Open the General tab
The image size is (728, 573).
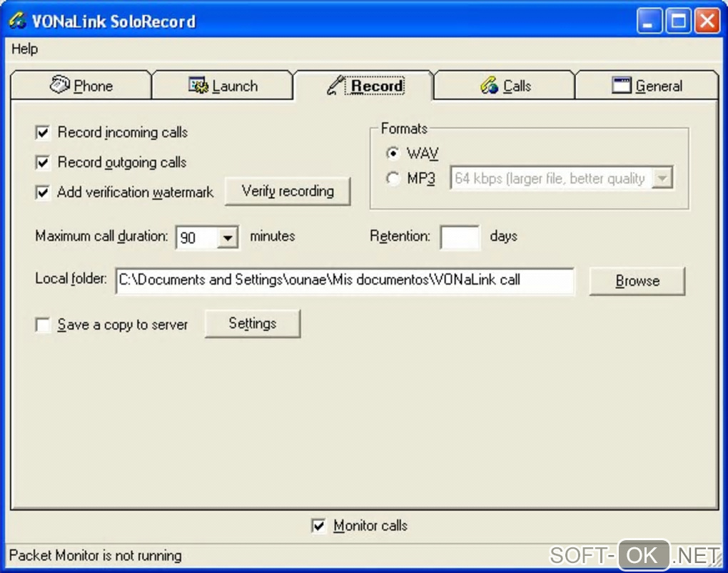click(x=647, y=86)
